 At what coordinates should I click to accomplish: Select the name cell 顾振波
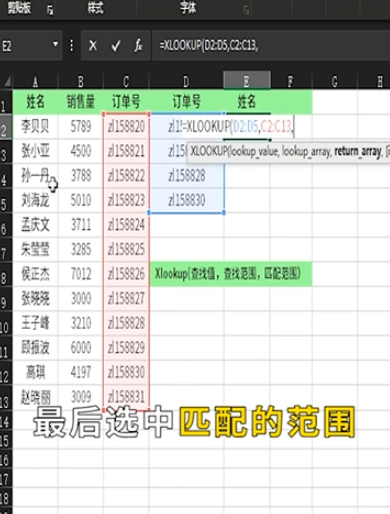pos(35,348)
